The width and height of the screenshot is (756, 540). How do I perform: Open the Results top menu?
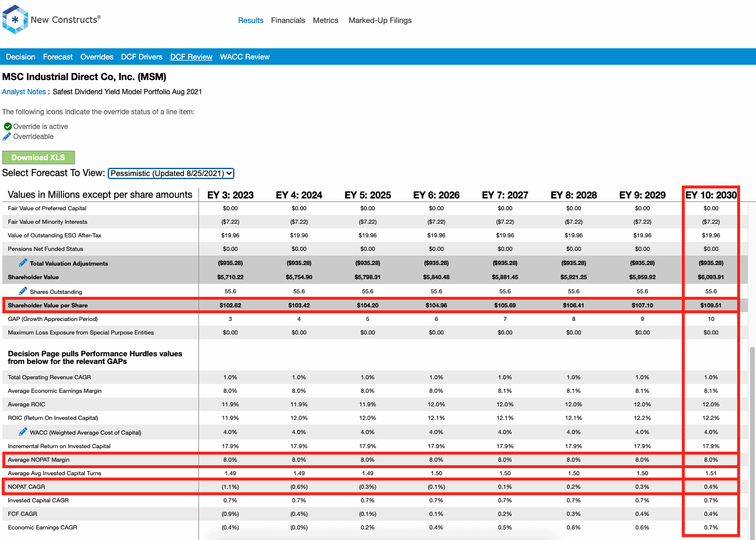pos(251,20)
